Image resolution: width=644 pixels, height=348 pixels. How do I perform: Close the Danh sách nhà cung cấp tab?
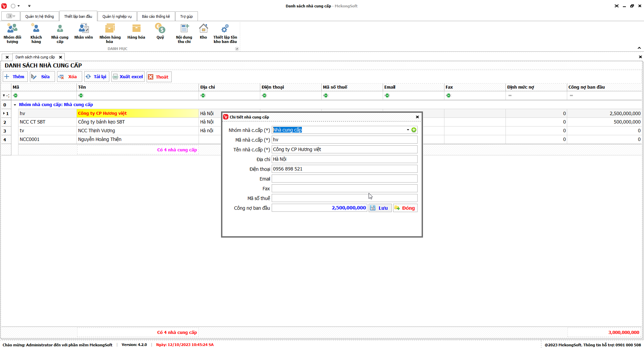pyautogui.click(x=61, y=57)
